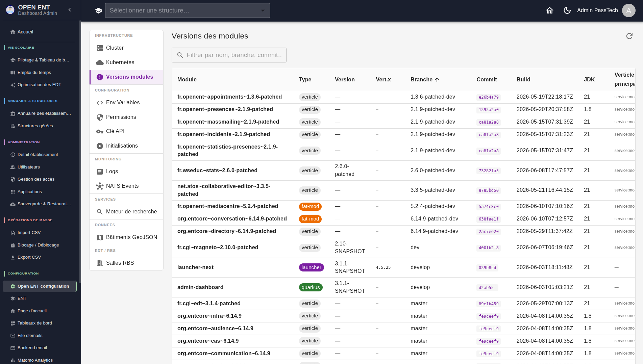Click the Import CSV file icon
This screenshot has width=643, height=364.
click(13, 233)
